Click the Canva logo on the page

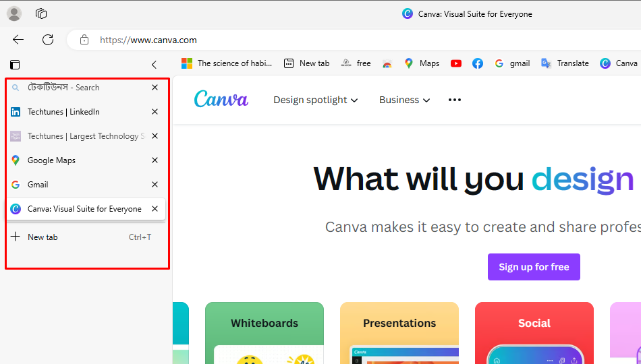[x=221, y=99]
